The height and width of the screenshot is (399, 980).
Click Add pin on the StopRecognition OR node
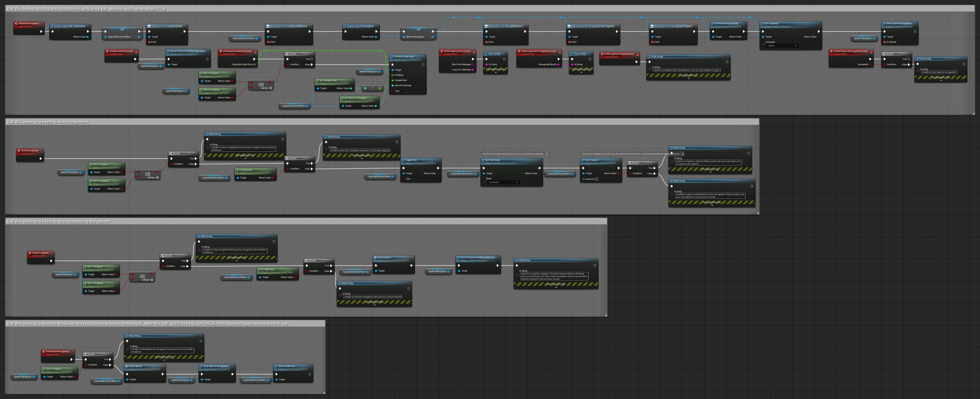pyautogui.click(x=152, y=280)
